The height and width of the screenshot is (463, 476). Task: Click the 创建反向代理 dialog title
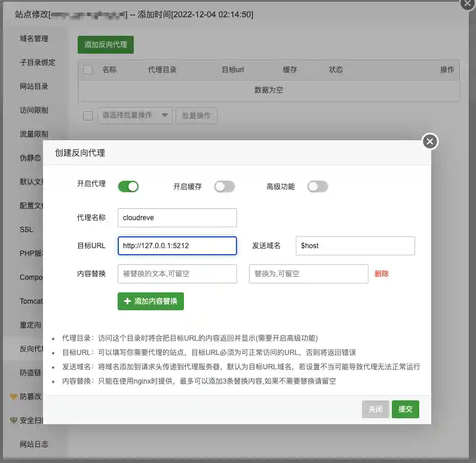tap(80, 153)
